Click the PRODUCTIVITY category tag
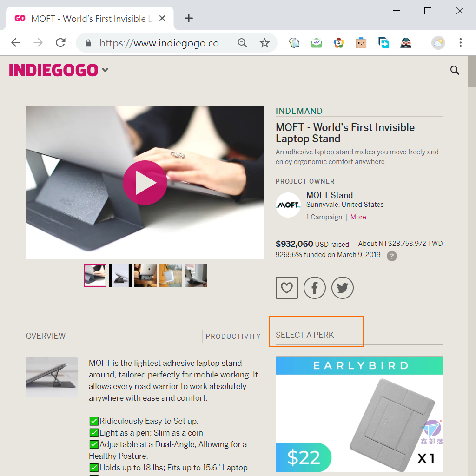The image size is (476, 476). [233, 336]
